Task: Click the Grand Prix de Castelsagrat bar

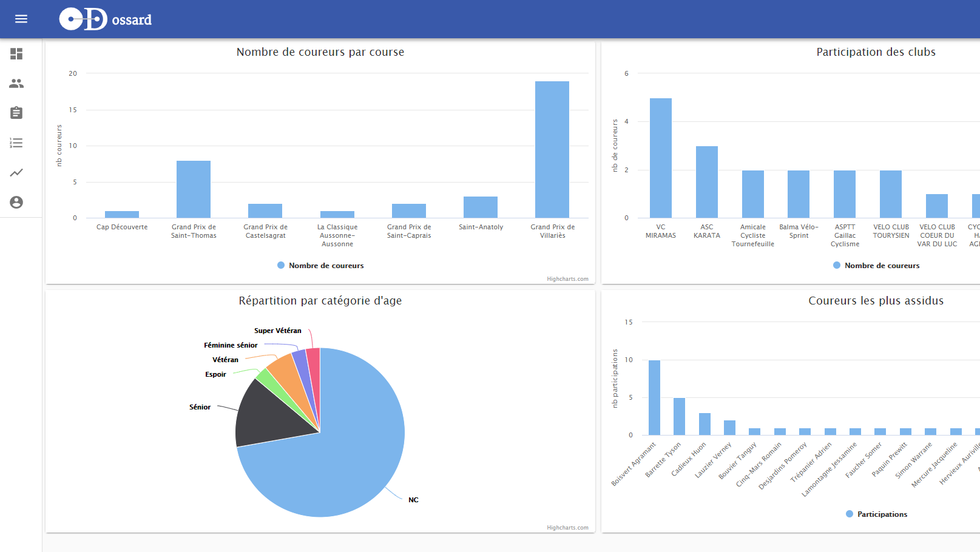Action: (265, 210)
